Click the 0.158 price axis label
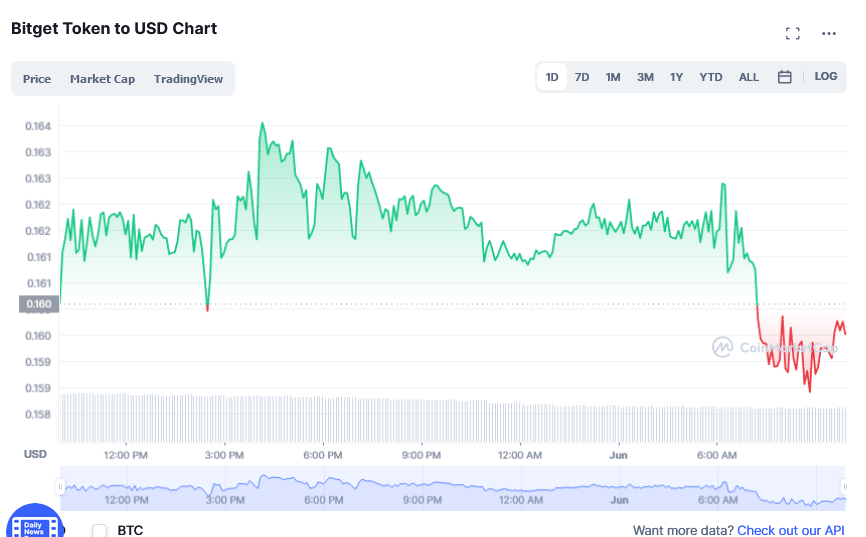 pos(38,414)
